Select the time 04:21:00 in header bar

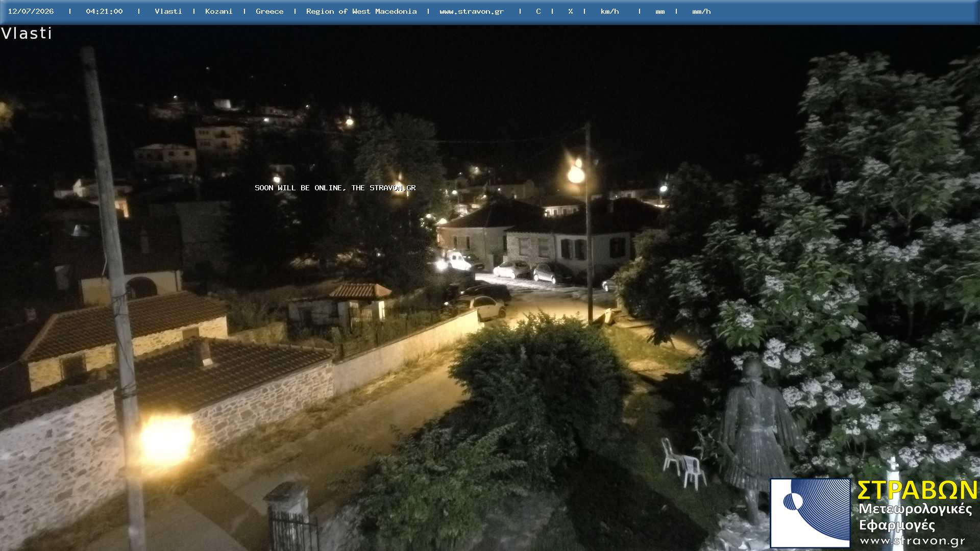104,11
